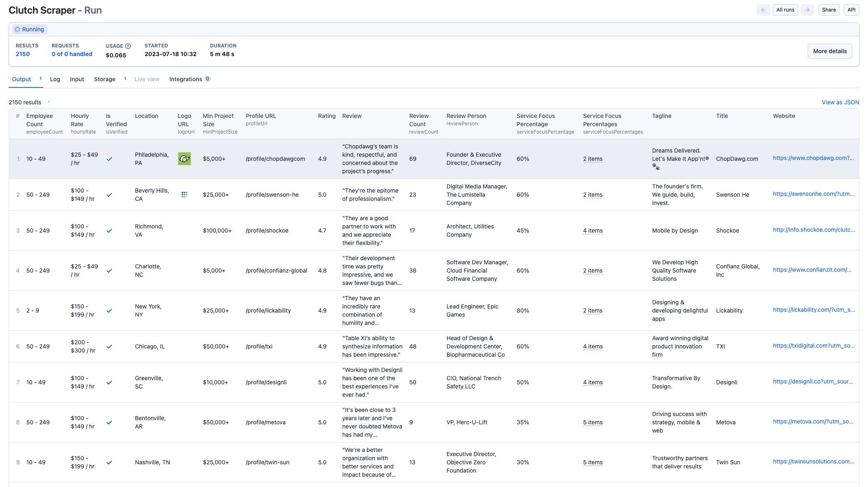The width and height of the screenshot is (868, 487).
Task: Click verified checkmark in Metova row
Action: [x=109, y=423]
